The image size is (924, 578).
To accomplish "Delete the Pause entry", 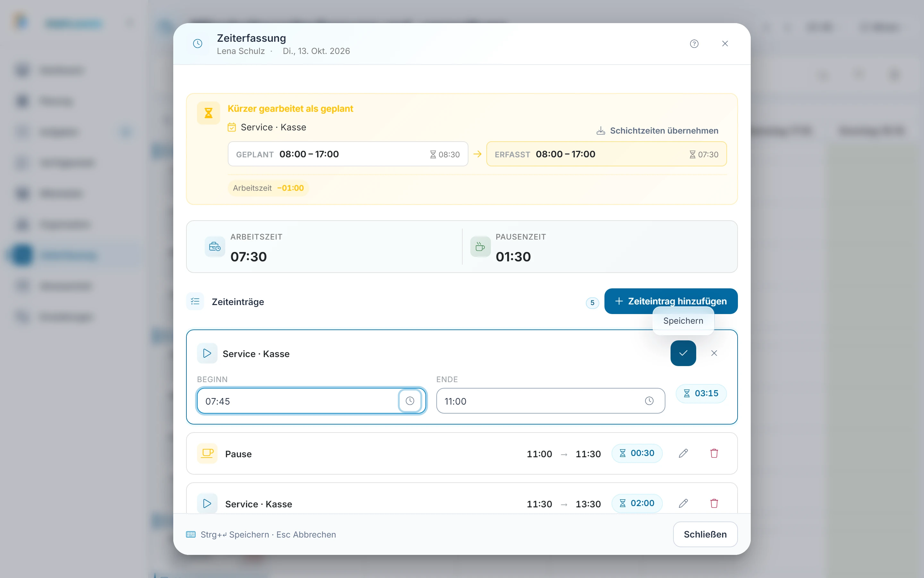I will point(714,453).
